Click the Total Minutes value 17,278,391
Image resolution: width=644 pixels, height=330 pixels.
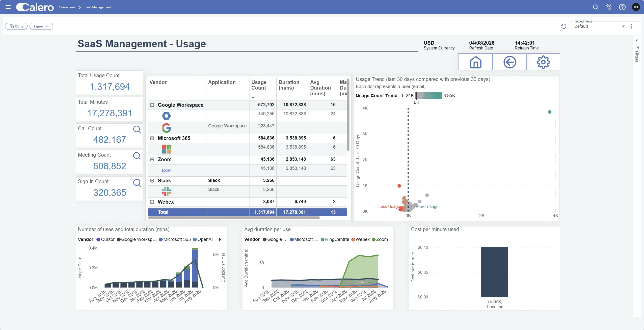[x=110, y=113]
